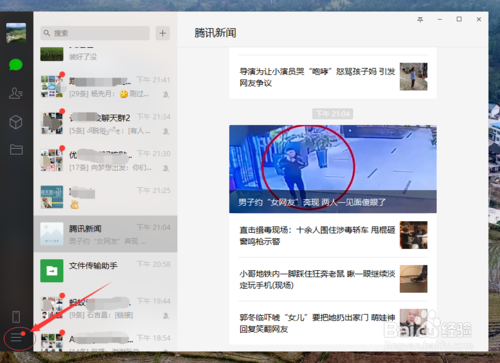
Task: Open the Chat Files folder icon
Action: pyautogui.click(x=16, y=150)
